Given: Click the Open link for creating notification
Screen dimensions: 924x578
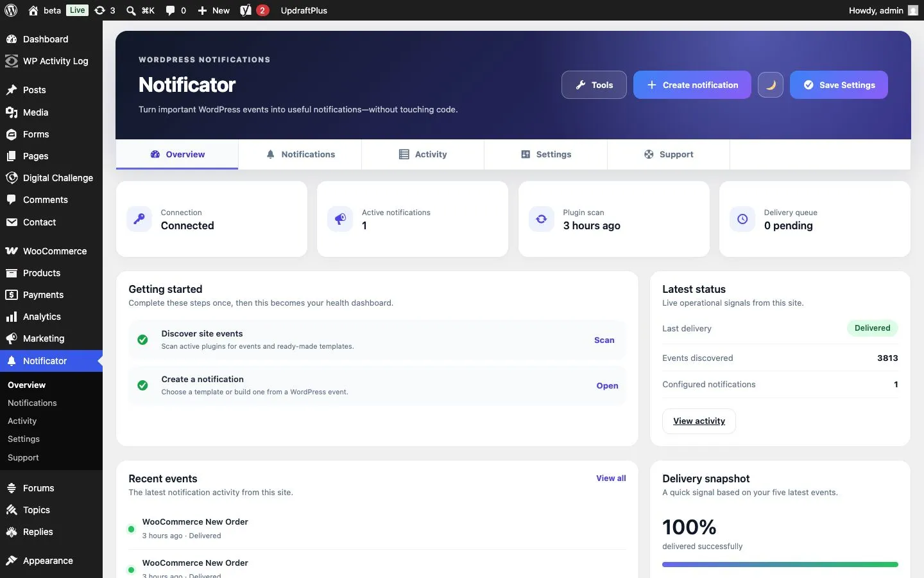Looking at the screenshot, I should coord(607,385).
